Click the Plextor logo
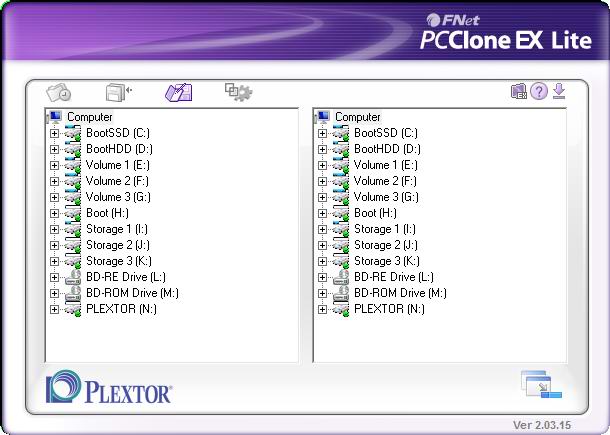Viewport: 610px width, 435px height. coord(109,389)
